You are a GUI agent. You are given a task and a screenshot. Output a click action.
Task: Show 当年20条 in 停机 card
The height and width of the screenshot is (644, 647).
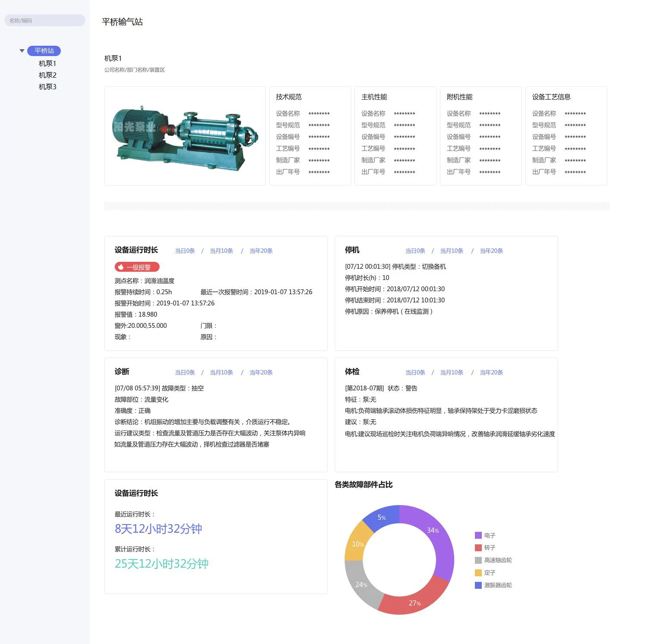[x=491, y=251]
